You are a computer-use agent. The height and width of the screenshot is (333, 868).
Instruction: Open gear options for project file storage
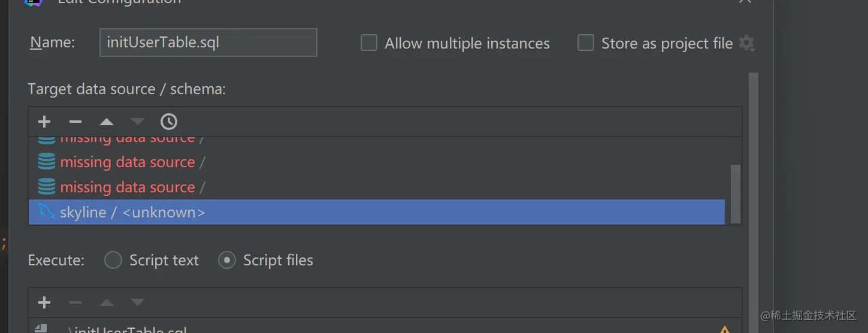746,43
